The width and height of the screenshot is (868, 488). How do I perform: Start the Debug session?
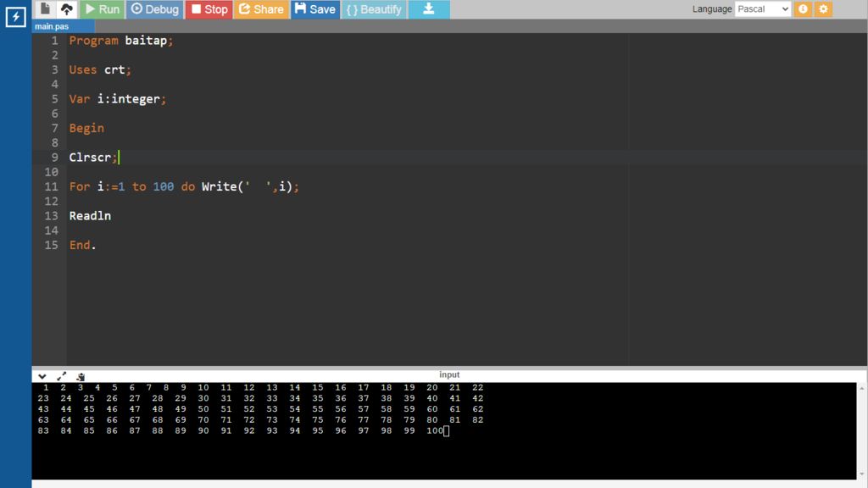155,9
